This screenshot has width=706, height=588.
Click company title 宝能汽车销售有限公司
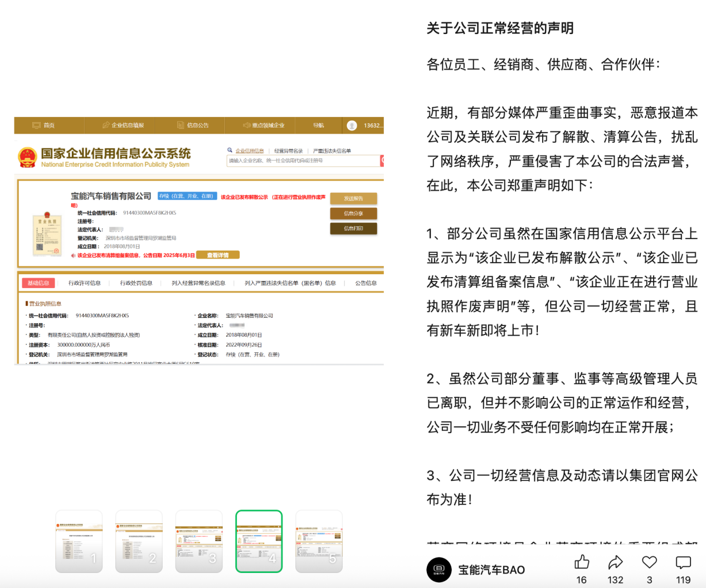tap(111, 196)
